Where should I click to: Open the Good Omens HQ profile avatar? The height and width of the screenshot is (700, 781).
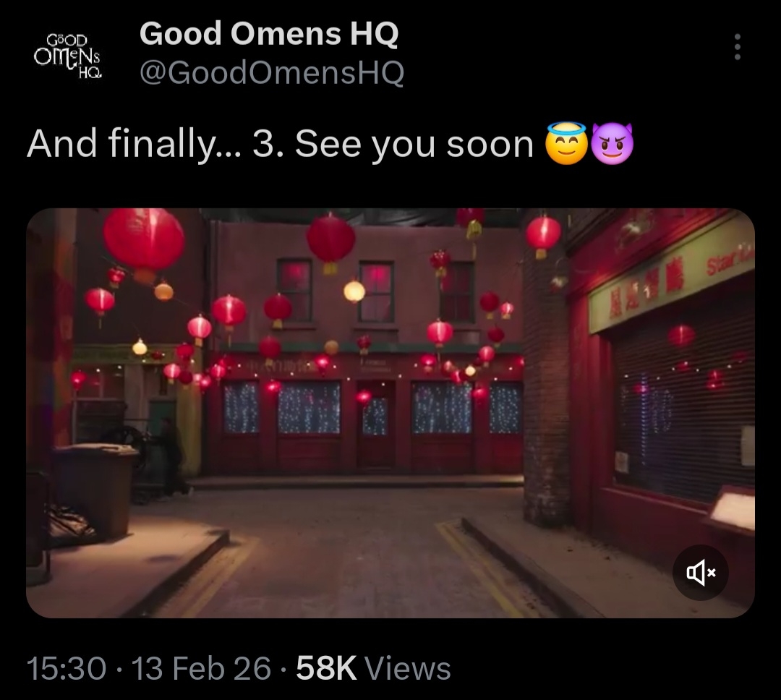(68, 55)
